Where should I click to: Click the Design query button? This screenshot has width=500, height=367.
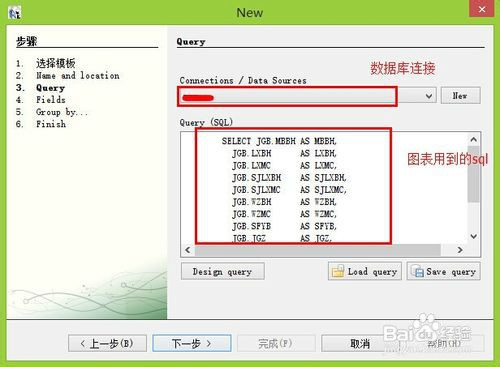click(223, 271)
